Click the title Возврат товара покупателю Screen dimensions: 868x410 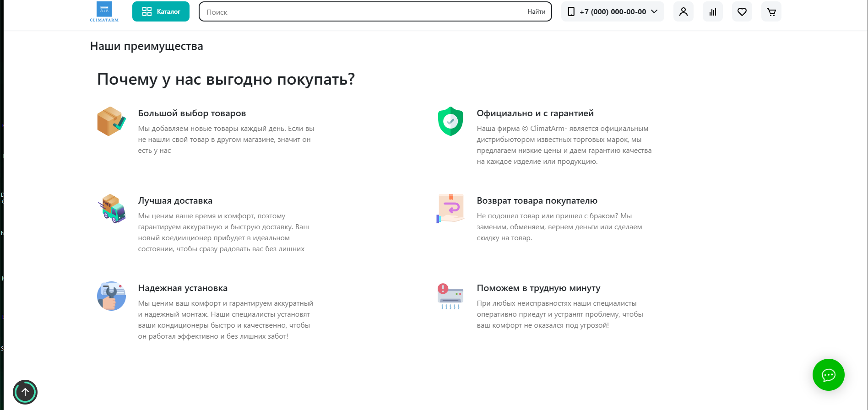tap(537, 200)
